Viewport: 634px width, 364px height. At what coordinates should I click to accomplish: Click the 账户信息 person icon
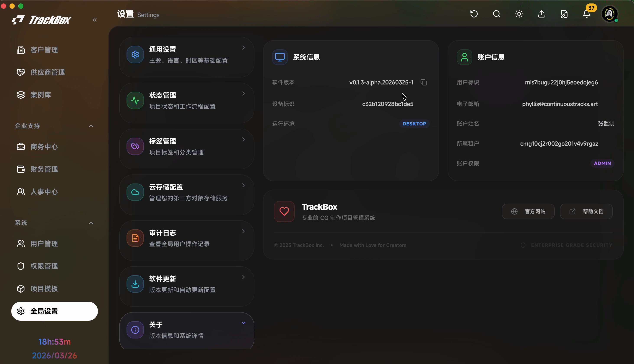coord(464,57)
